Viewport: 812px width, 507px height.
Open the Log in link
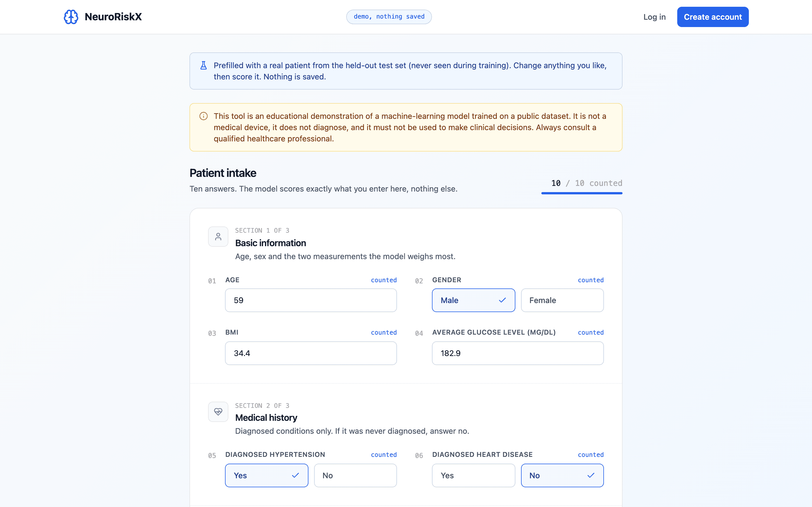click(654, 17)
